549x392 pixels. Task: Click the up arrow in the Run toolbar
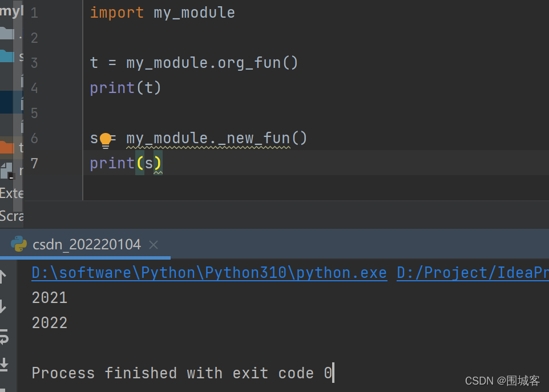[x=3, y=277]
